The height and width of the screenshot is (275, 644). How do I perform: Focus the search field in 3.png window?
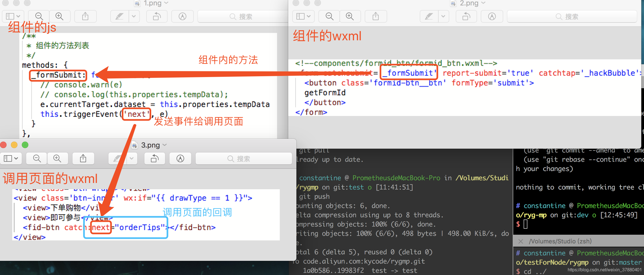tap(244, 158)
